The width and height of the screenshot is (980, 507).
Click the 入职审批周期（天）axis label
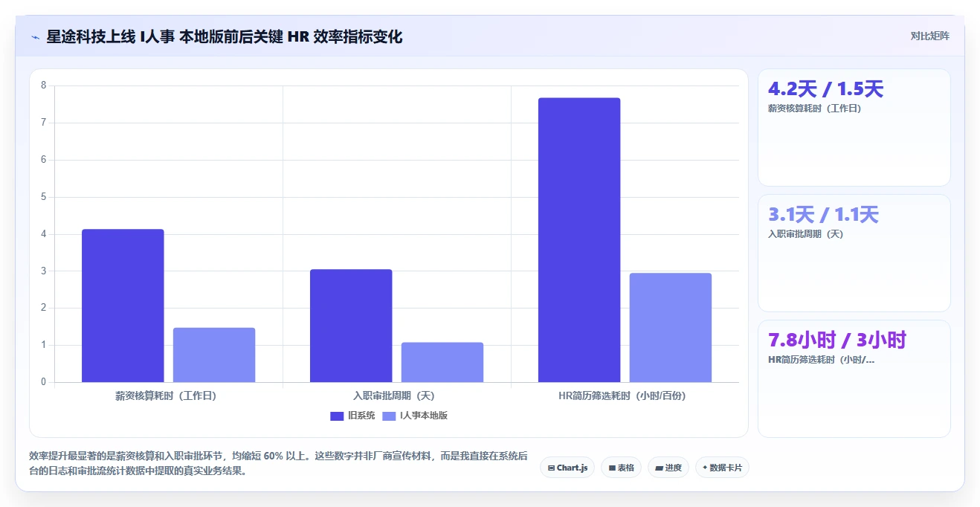tap(394, 396)
